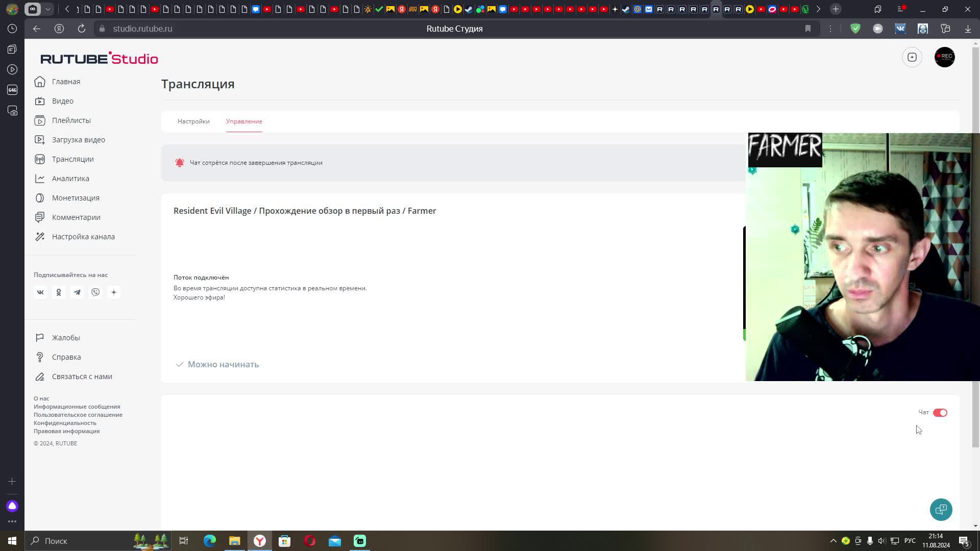Open File Explorer from taskbar

pos(235,541)
